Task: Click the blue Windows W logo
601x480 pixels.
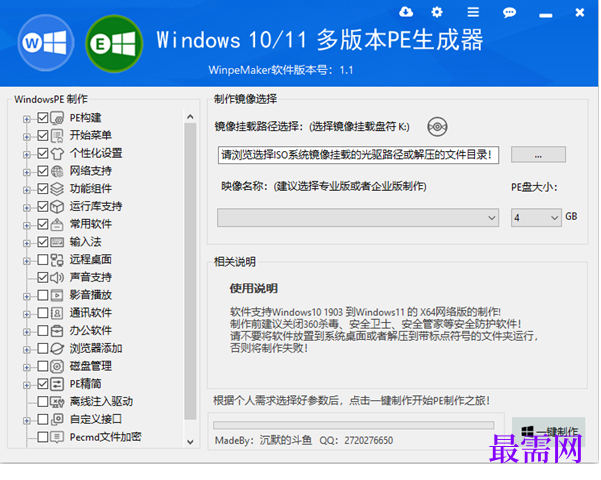Action: 46,43
